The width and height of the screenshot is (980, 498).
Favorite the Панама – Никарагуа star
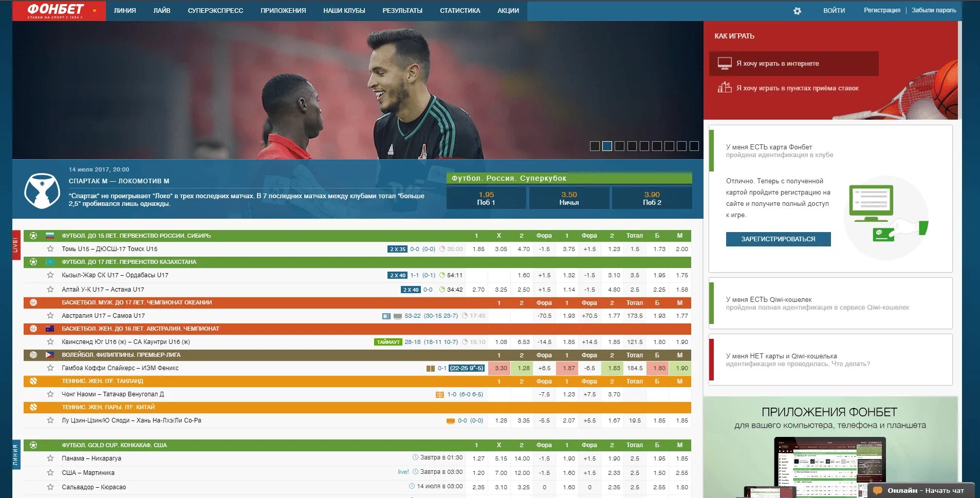tap(50, 458)
